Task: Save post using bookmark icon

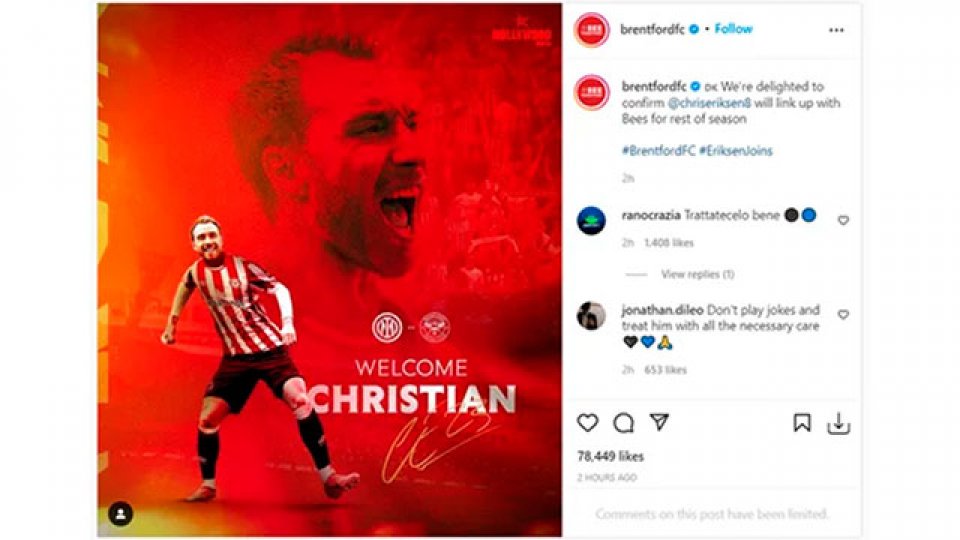Action: click(802, 422)
